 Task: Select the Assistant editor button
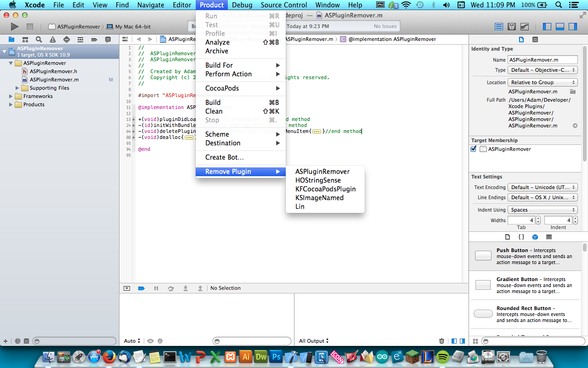[x=511, y=27]
